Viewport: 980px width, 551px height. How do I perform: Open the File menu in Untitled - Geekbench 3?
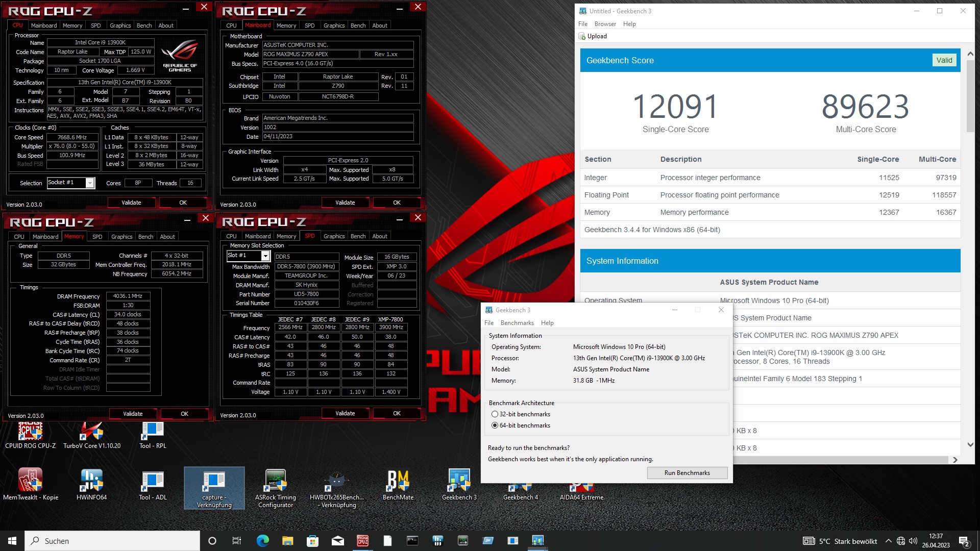click(x=583, y=24)
